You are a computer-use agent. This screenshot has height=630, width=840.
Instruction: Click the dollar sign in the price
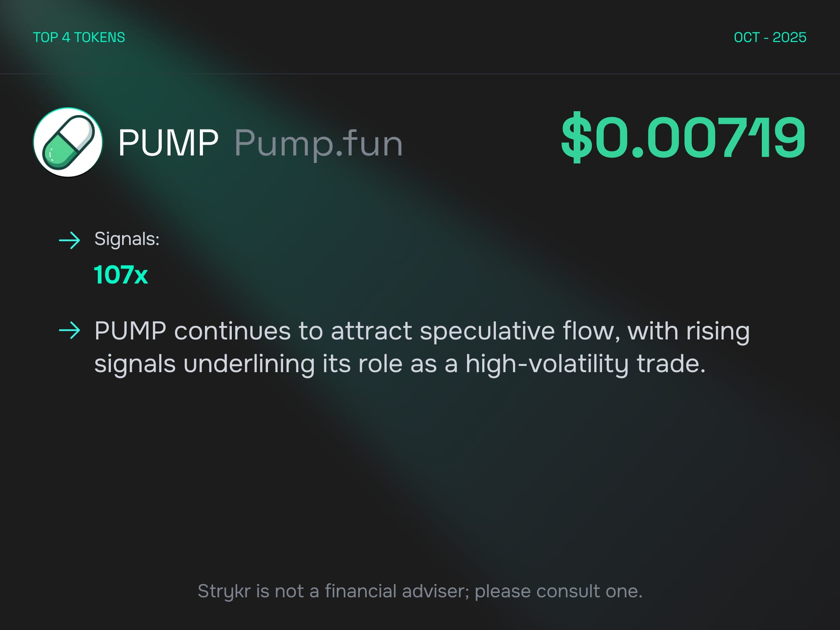[577, 137]
